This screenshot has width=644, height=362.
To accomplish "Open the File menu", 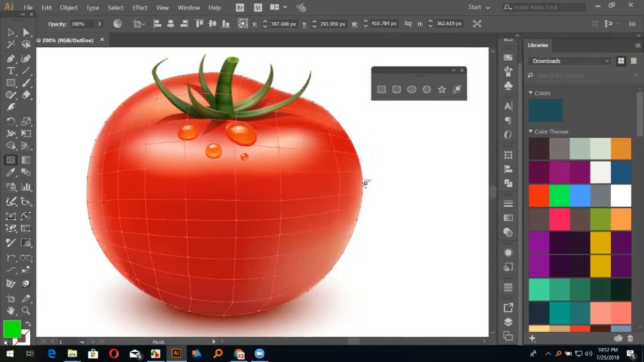I will coord(28,8).
